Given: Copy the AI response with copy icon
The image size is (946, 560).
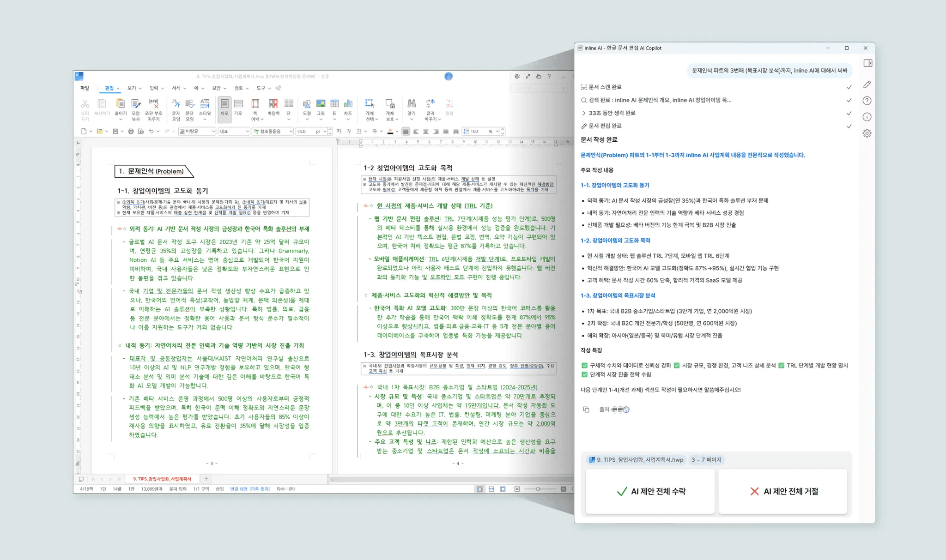Looking at the screenshot, I should (586, 409).
